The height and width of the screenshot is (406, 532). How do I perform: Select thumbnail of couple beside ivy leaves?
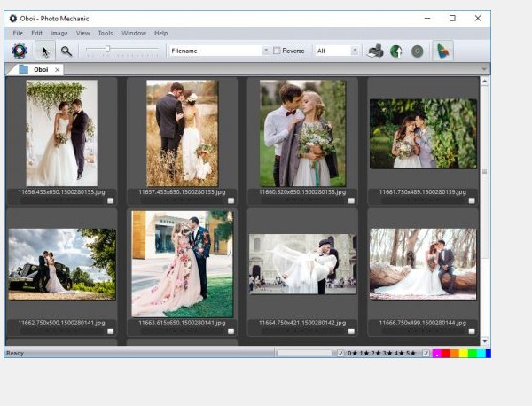tap(423, 134)
